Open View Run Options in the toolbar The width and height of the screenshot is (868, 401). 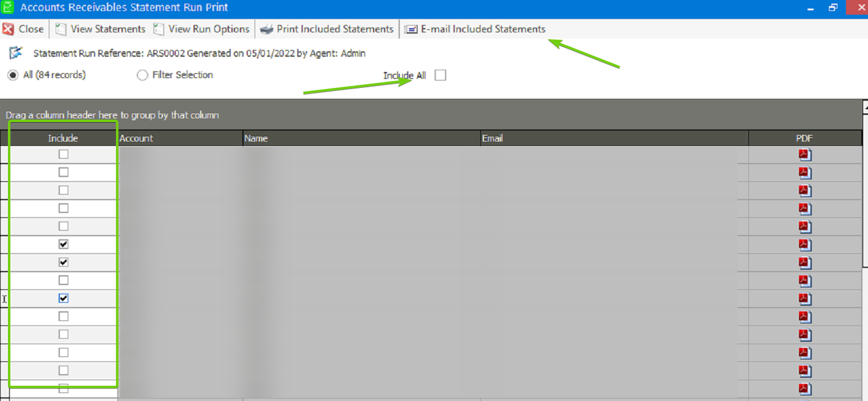[201, 29]
